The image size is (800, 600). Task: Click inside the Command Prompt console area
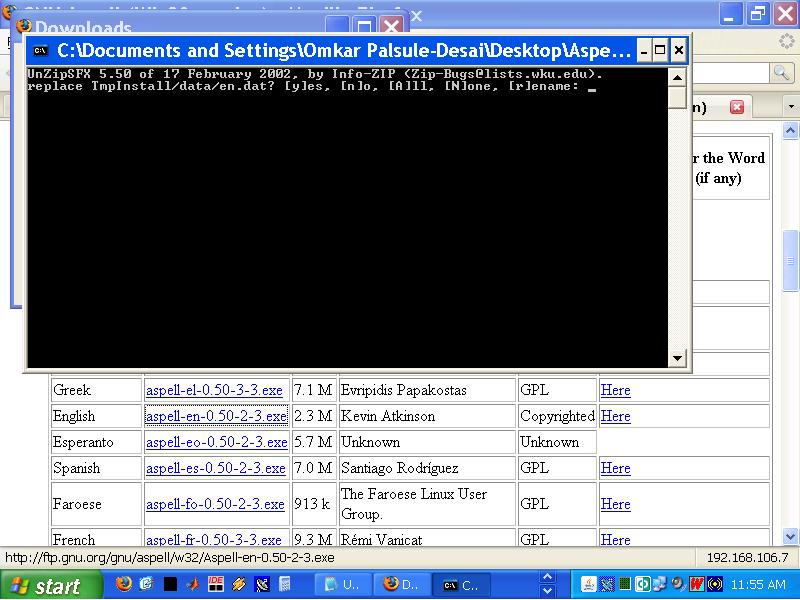point(347,218)
